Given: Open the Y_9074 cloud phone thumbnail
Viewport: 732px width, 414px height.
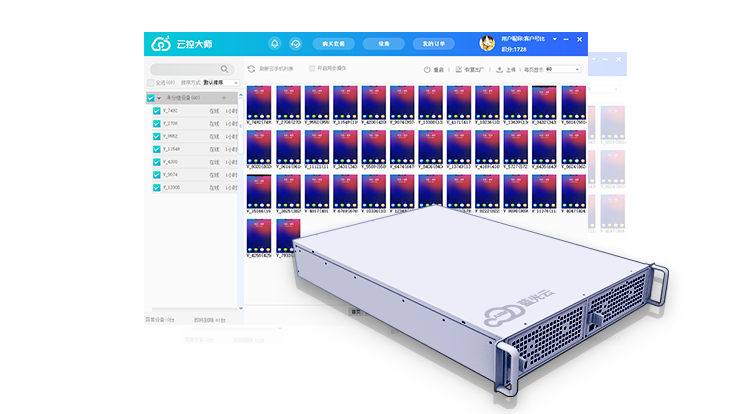Looking at the screenshot, I should pyautogui.click(x=402, y=103).
